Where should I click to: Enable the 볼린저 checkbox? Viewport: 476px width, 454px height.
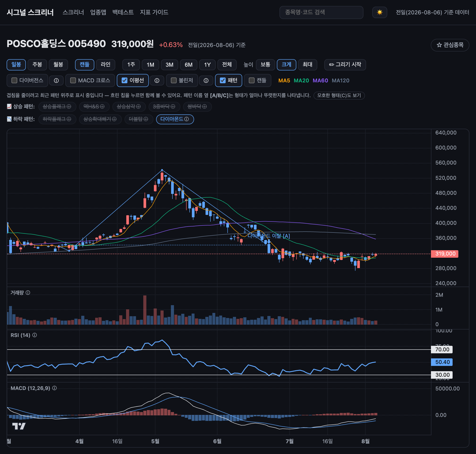pyautogui.click(x=174, y=80)
